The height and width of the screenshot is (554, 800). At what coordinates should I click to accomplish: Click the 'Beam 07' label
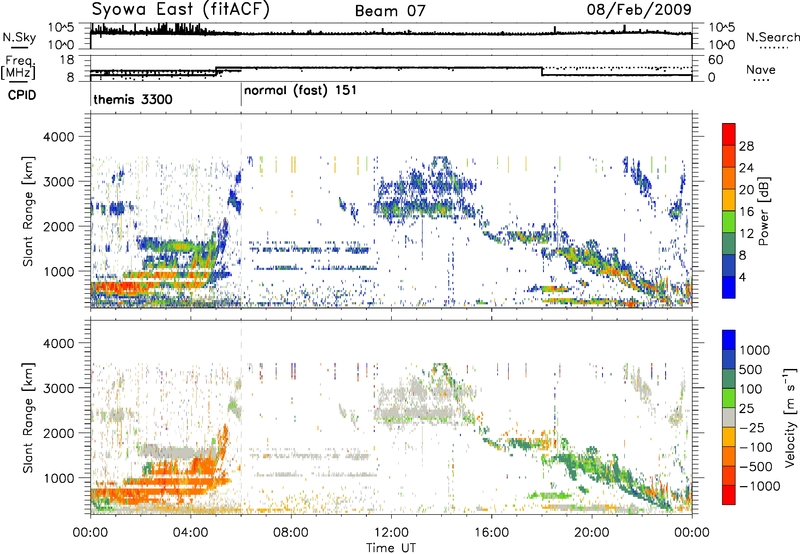click(390, 11)
